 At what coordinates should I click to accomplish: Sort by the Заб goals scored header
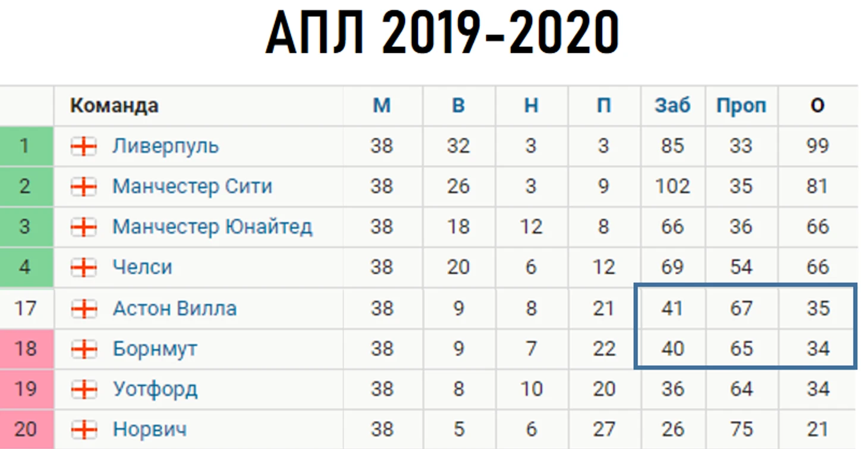click(x=672, y=106)
